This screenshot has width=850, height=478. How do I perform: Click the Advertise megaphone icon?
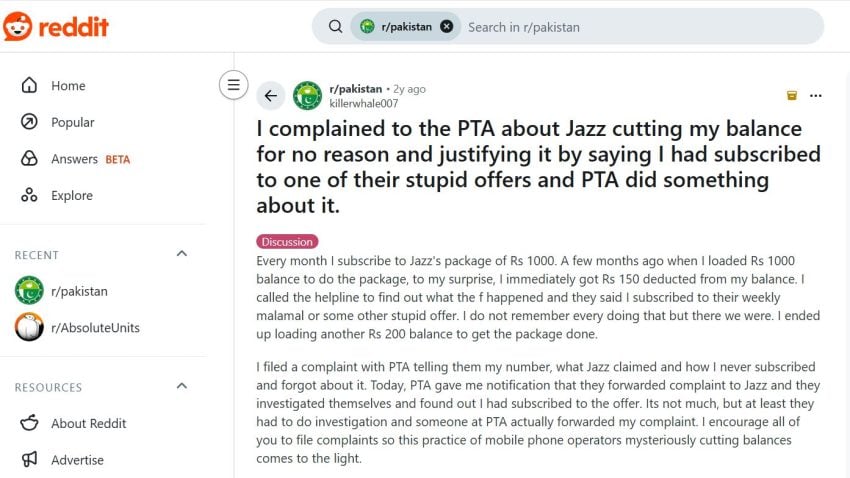point(29,460)
